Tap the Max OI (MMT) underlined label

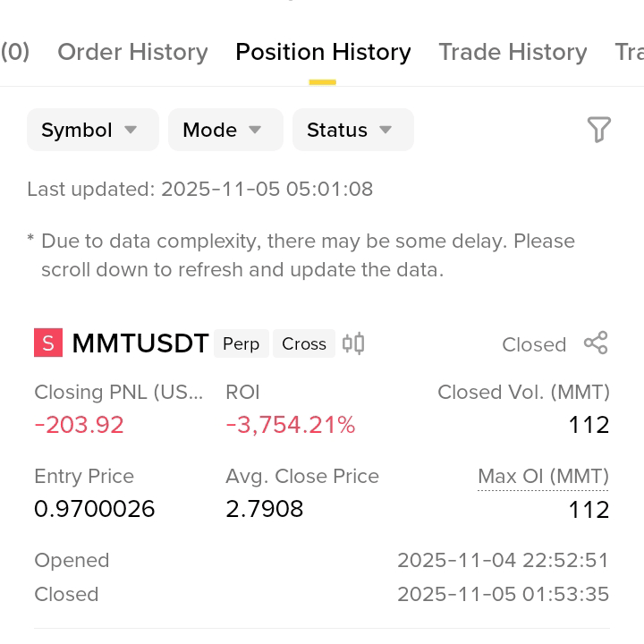[543, 477]
